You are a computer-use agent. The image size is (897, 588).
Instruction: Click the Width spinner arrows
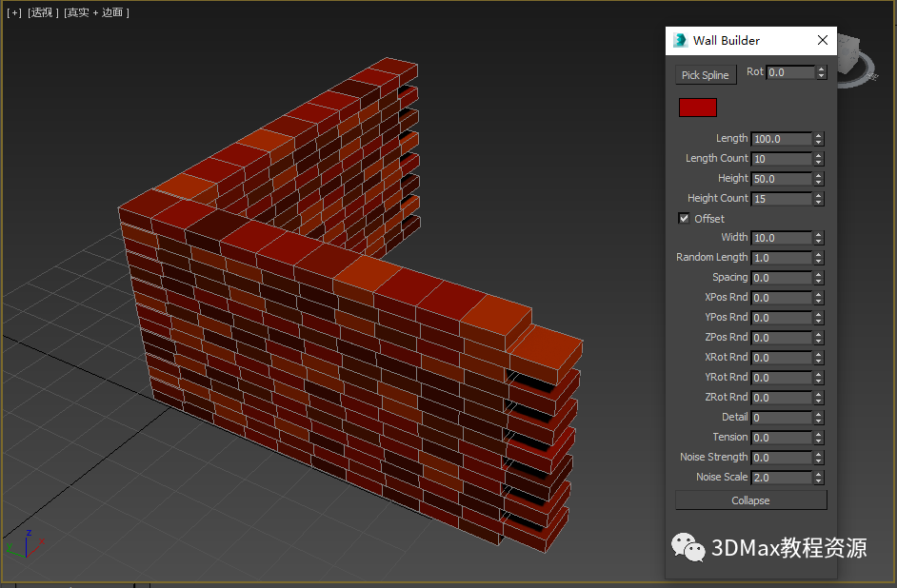[x=819, y=238]
